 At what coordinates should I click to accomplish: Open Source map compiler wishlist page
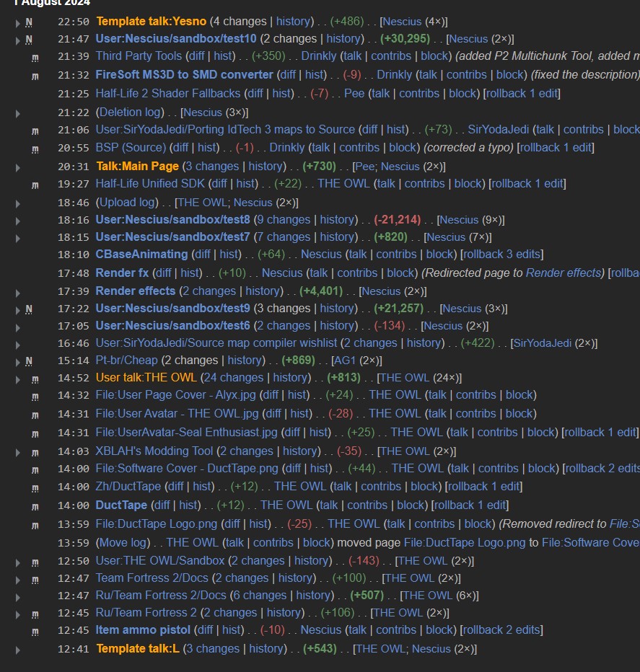coord(216,343)
